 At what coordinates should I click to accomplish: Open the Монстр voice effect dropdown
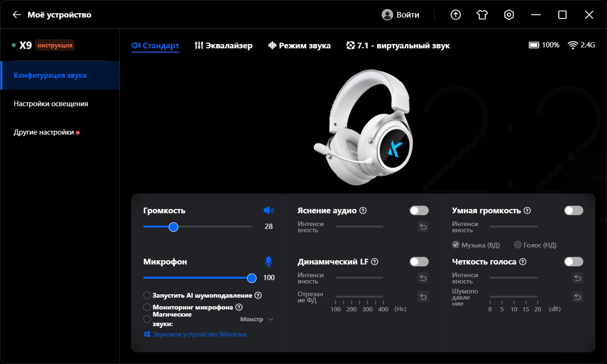257,319
